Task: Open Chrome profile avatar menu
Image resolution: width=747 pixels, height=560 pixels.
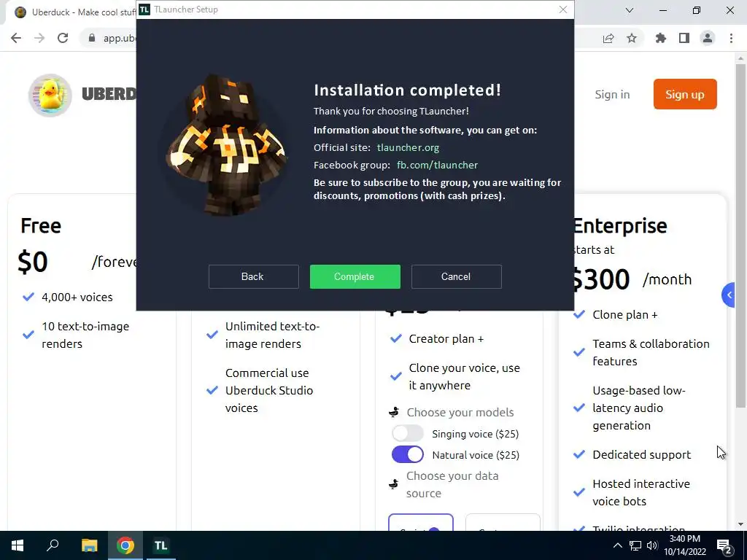Action: click(x=708, y=38)
